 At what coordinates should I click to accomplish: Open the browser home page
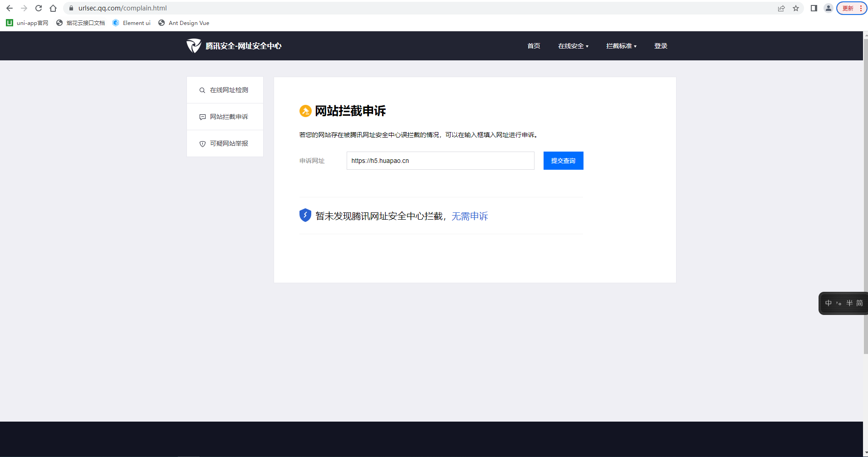[53, 8]
